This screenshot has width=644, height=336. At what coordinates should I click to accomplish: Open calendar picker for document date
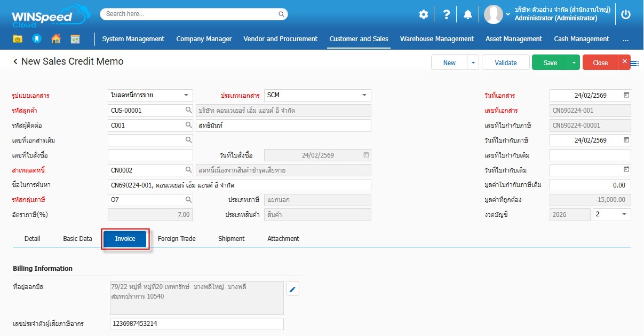pos(626,96)
